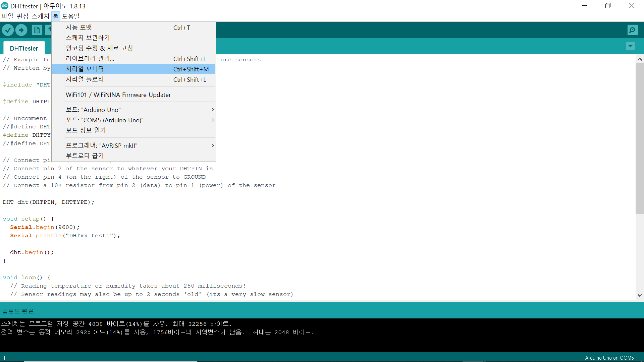Open the 파일 menu in menu bar
The image size is (644, 362).
[7, 16]
